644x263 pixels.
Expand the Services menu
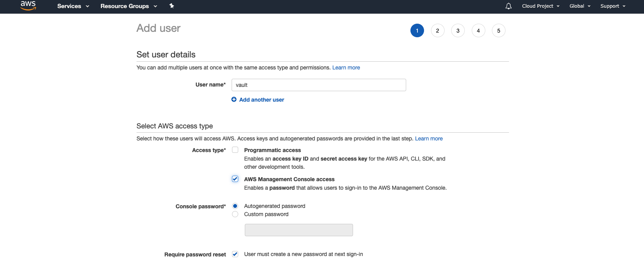(73, 6)
